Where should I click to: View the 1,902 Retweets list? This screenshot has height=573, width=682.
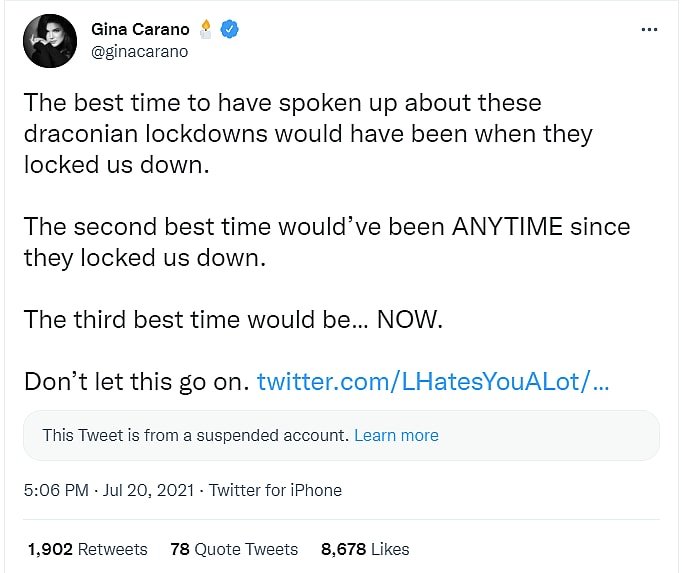point(87,549)
